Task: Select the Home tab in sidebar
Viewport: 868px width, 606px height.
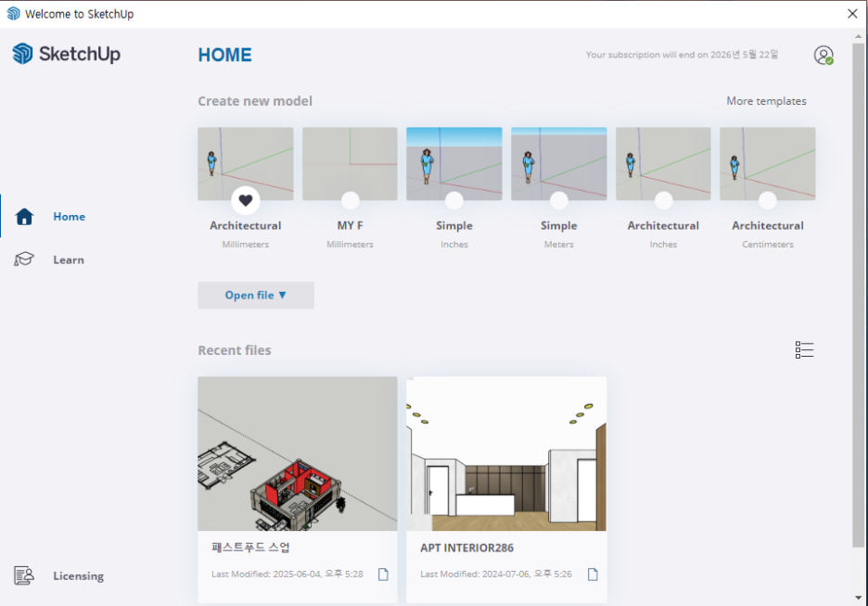Action: tap(70, 216)
